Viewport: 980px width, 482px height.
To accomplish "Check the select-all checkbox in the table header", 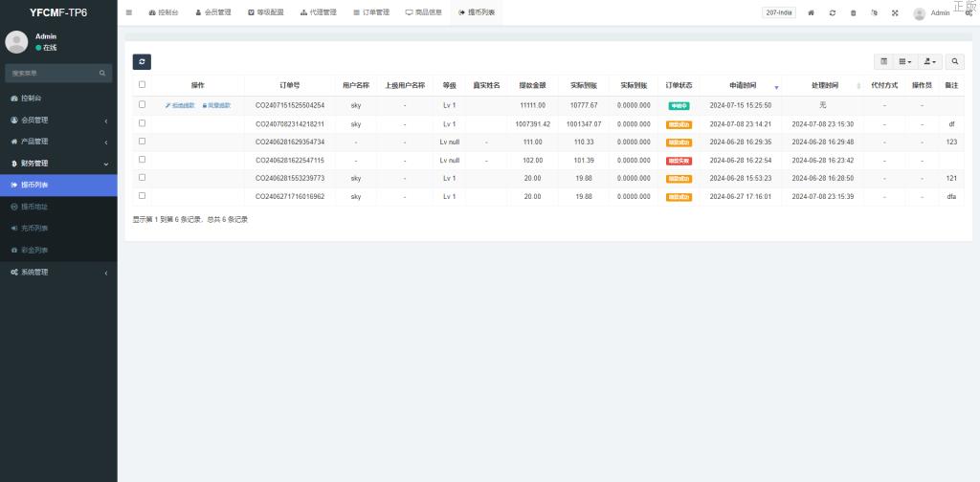I will (143, 84).
